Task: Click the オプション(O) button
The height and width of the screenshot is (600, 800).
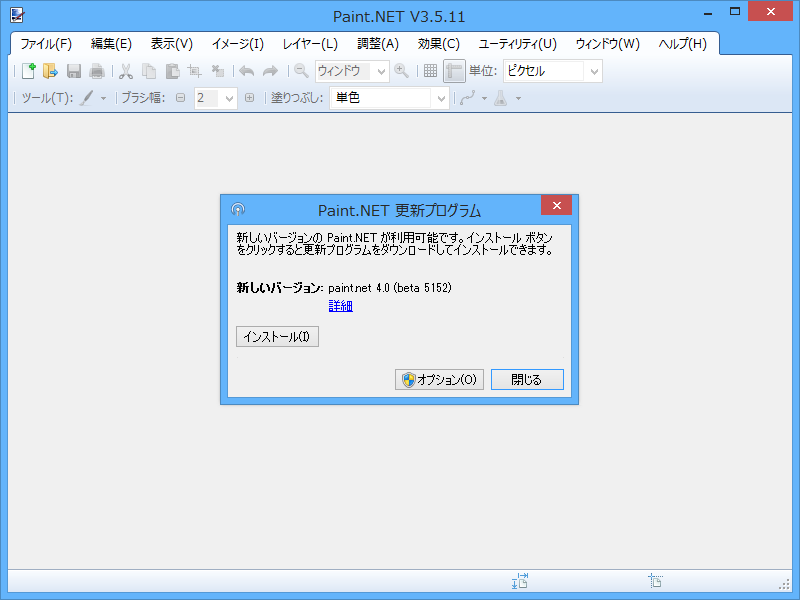Action: [x=439, y=380]
